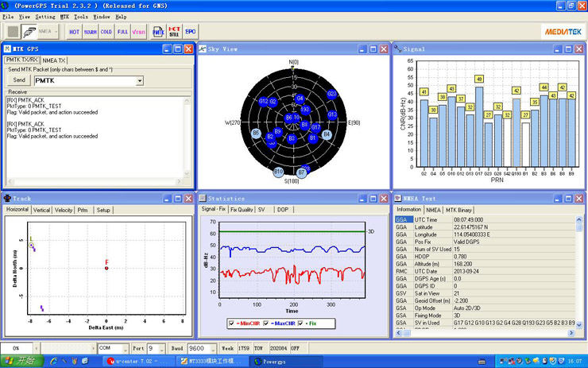Open the Setup tab in Track
Viewport: 588px width, 368px height.
pyautogui.click(x=103, y=210)
